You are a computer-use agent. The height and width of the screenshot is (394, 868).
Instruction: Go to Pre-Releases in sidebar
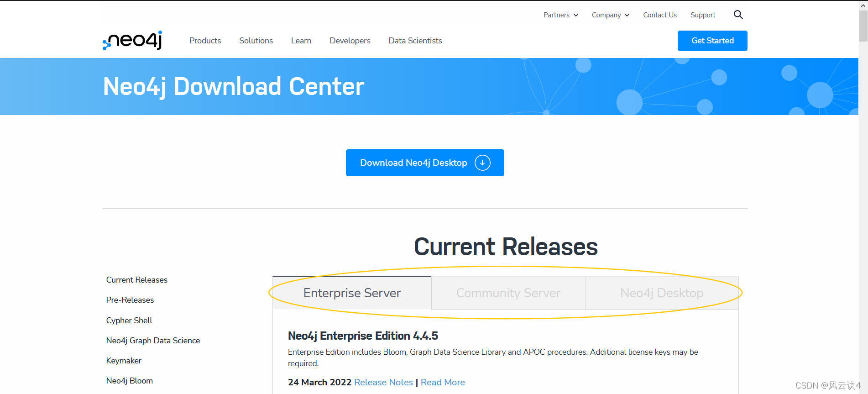tap(130, 300)
